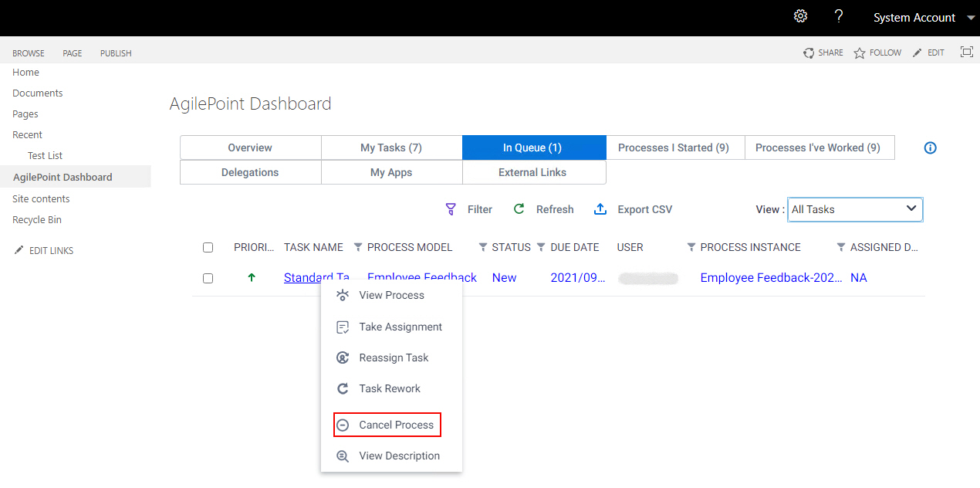Open the View All Tasks dropdown

click(855, 209)
